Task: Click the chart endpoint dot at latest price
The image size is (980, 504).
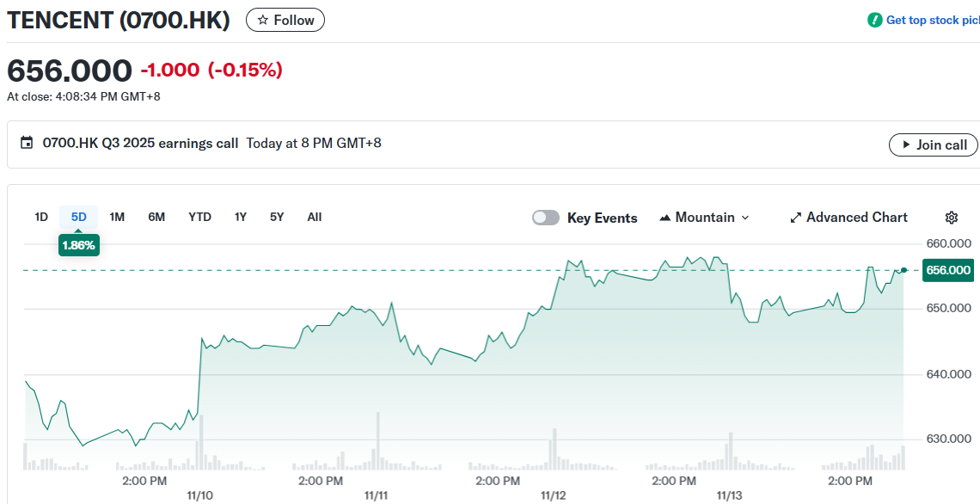Action: 903,270
